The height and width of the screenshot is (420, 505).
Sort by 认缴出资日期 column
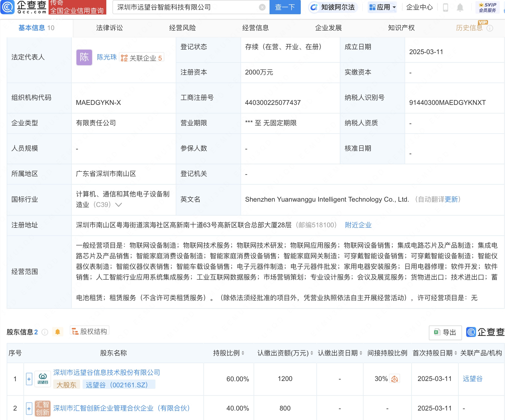361,353
